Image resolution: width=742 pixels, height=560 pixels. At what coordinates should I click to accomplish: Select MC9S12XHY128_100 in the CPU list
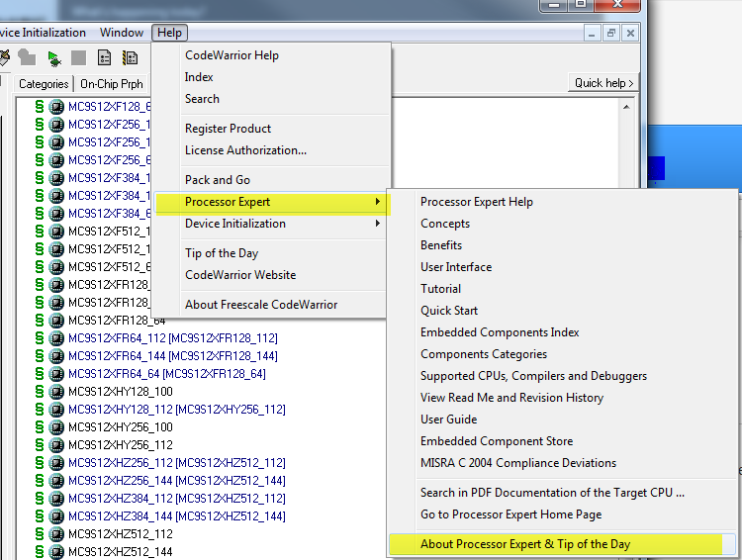point(121,392)
